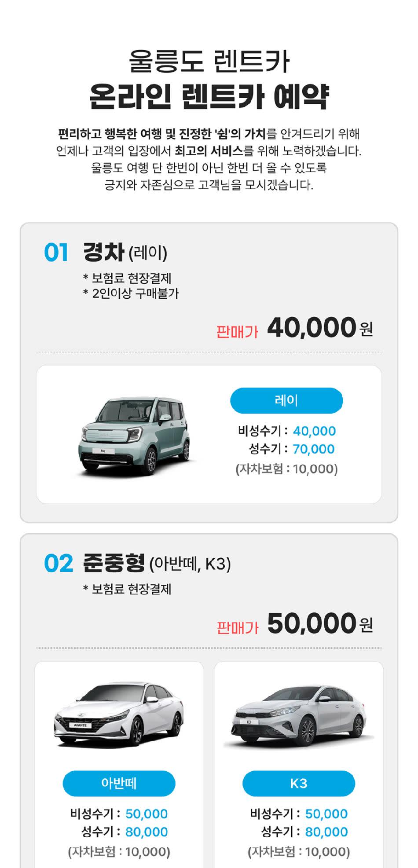Click the 울릉도 렌트카 heading

209,61
